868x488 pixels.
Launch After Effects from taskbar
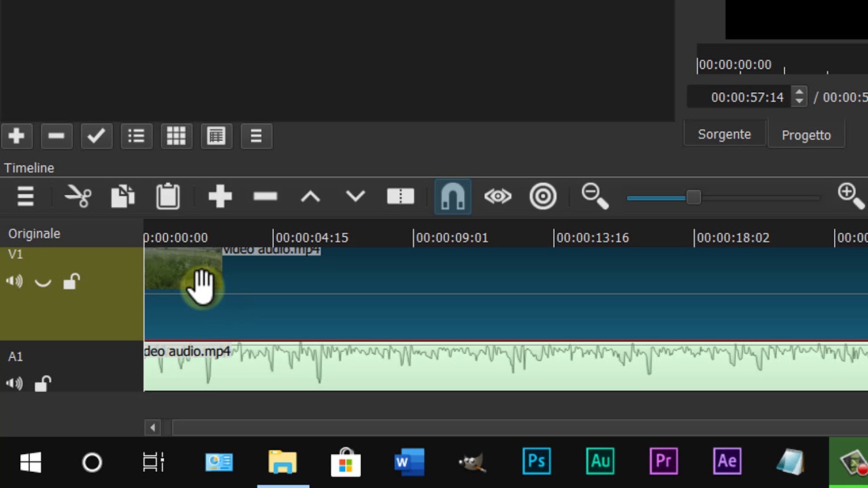[x=726, y=462]
